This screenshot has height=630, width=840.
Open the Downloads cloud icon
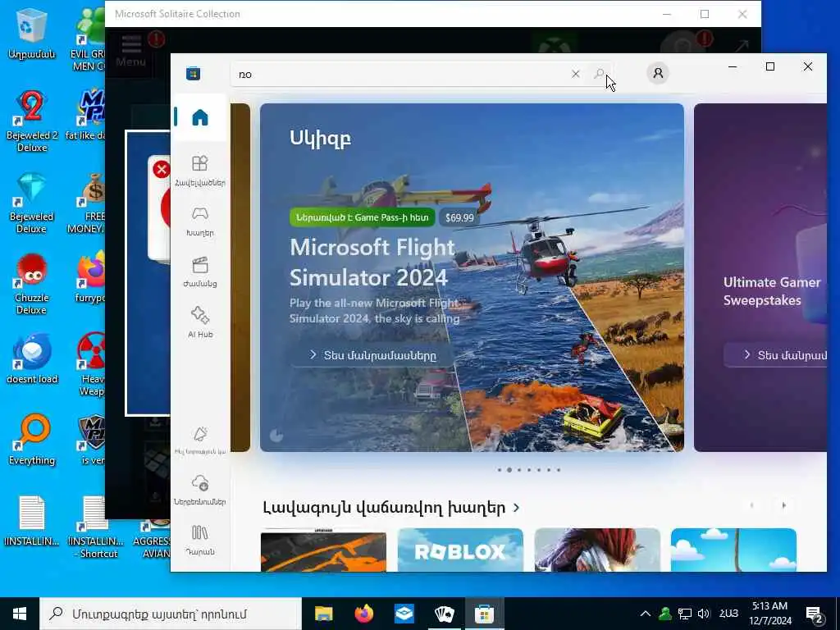tap(200, 490)
